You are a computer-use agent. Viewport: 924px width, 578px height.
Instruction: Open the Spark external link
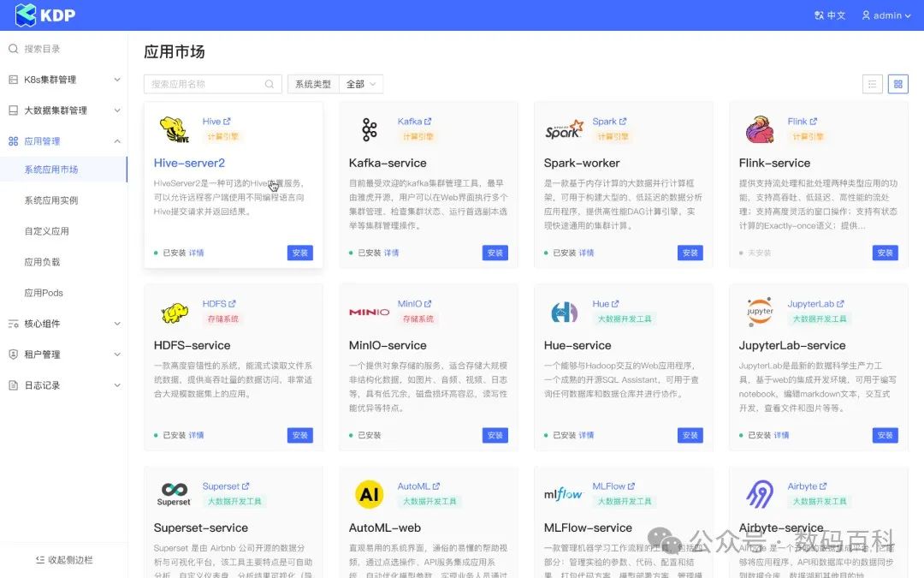click(x=609, y=122)
